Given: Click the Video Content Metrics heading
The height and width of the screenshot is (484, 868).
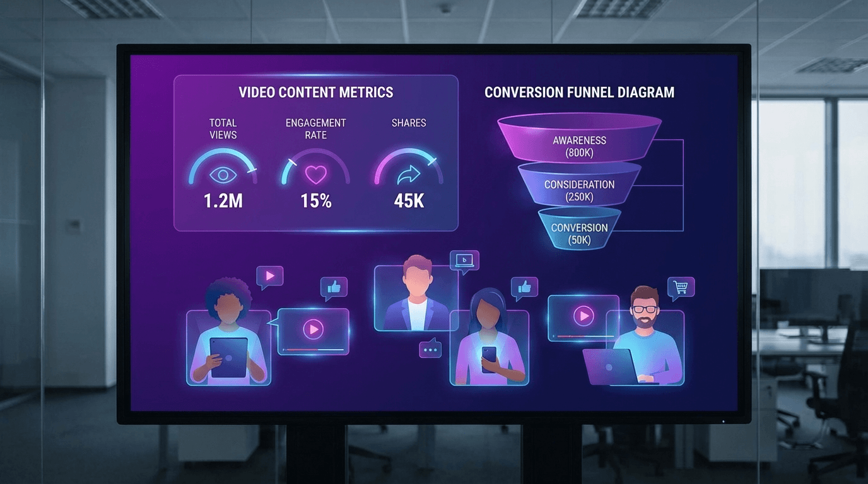Looking at the screenshot, I should (315, 93).
